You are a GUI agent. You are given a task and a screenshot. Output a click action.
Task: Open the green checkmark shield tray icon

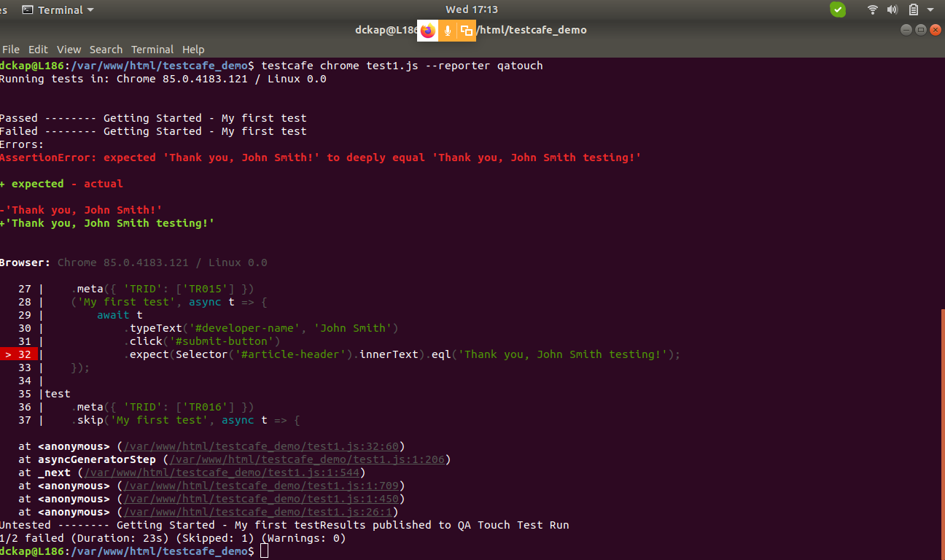pos(838,9)
